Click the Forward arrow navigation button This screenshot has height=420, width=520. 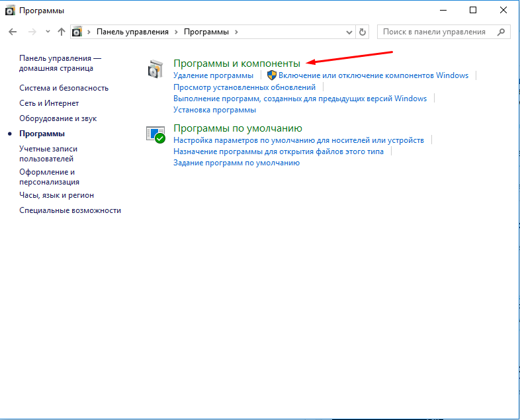(x=32, y=32)
